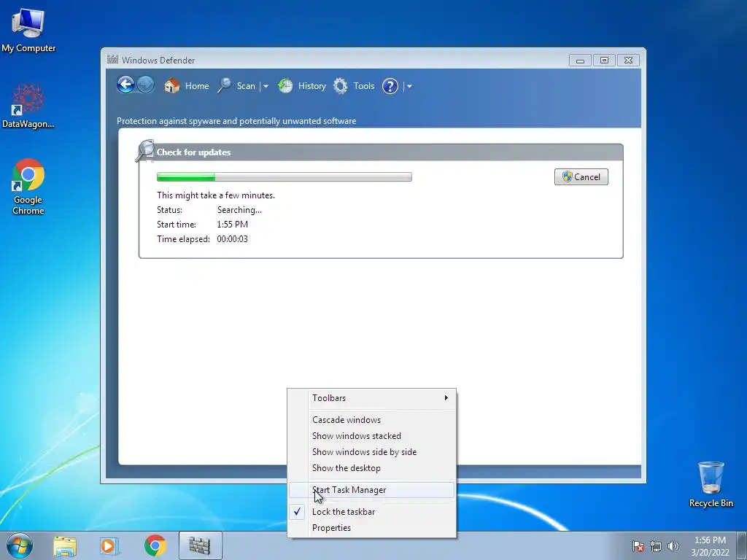Select the 'Searching...' status text
The width and height of the screenshot is (747, 560).
click(x=239, y=210)
